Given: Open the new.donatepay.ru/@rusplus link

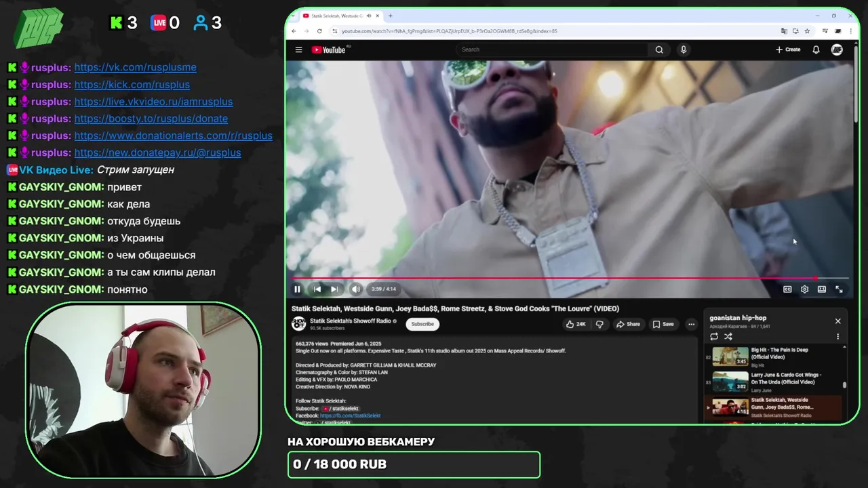Looking at the screenshot, I should [157, 152].
